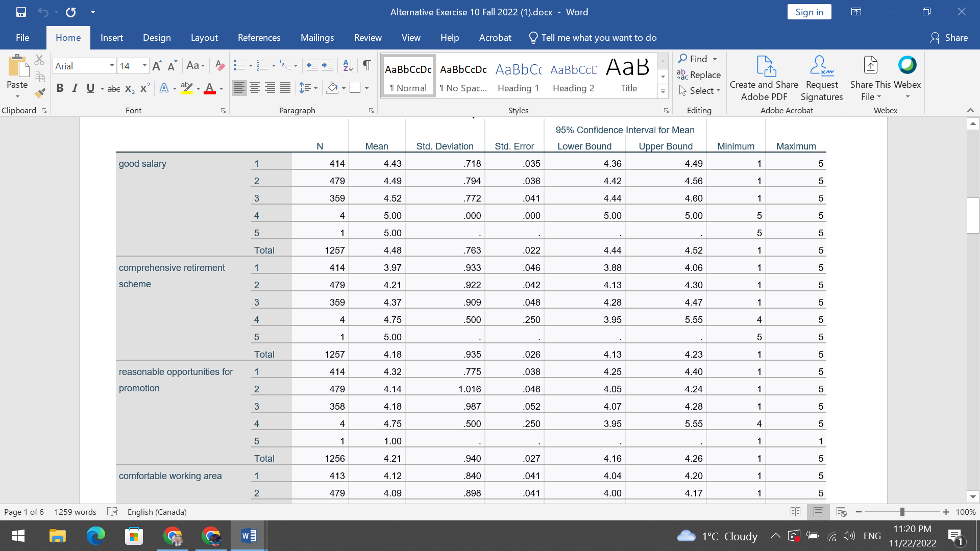Toggle Bold formatting

(x=60, y=88)
